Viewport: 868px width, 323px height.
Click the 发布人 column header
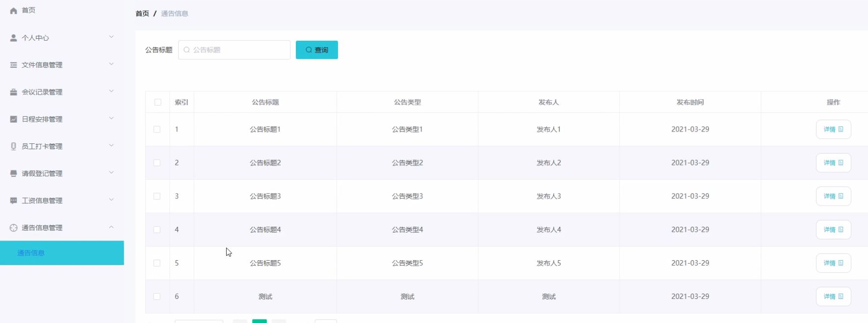point(549,102)
